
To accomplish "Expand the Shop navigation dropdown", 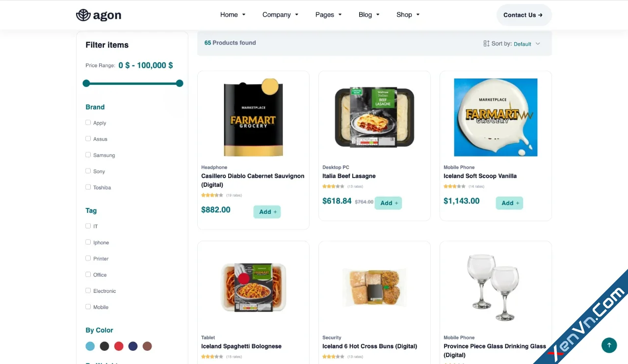I will (408, 15).
